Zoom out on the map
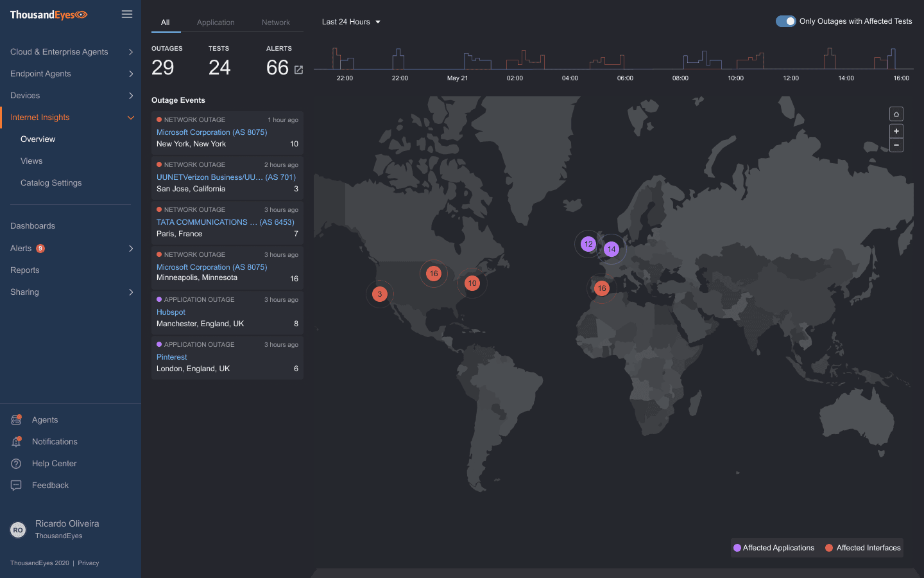924x578 pixels. (x=896, y=145)
